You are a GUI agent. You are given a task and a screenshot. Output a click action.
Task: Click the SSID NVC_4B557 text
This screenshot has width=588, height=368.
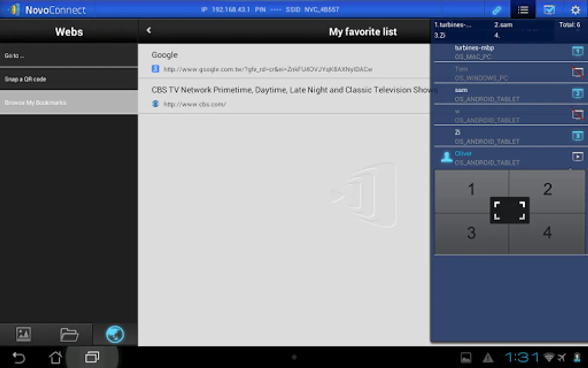[x=312, y=9]
